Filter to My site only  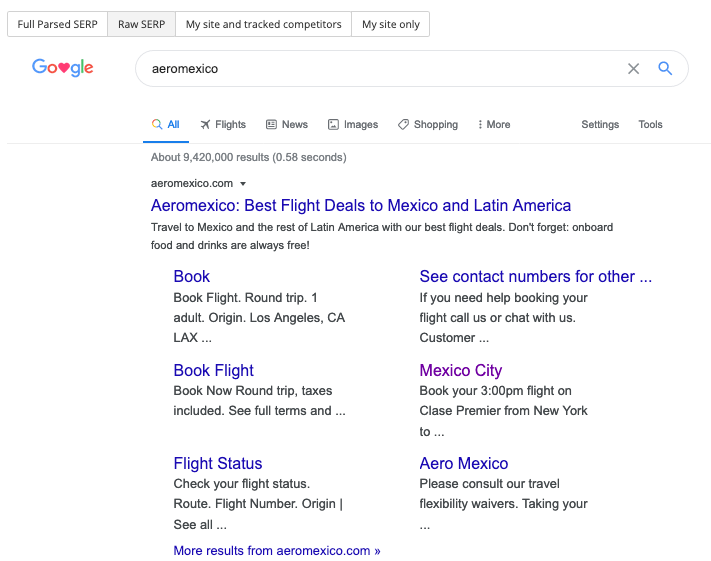tap(390, 24)
